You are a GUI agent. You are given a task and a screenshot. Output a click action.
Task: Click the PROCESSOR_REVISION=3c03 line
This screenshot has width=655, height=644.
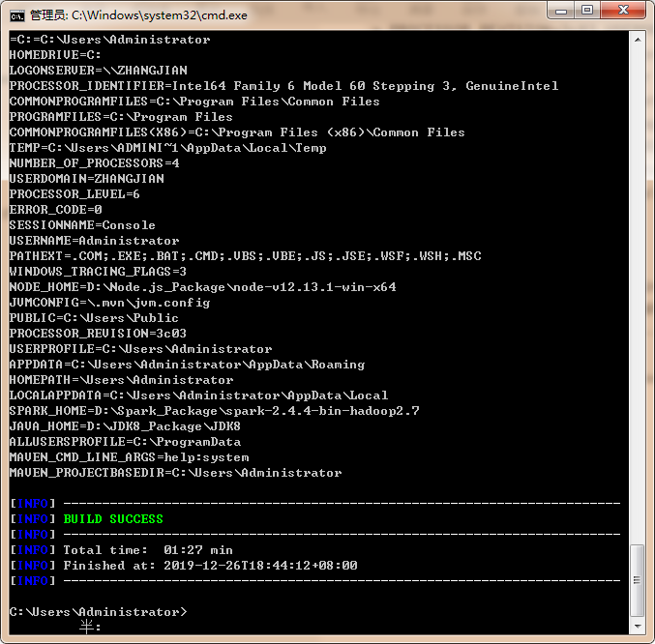(x=98, y=333)
